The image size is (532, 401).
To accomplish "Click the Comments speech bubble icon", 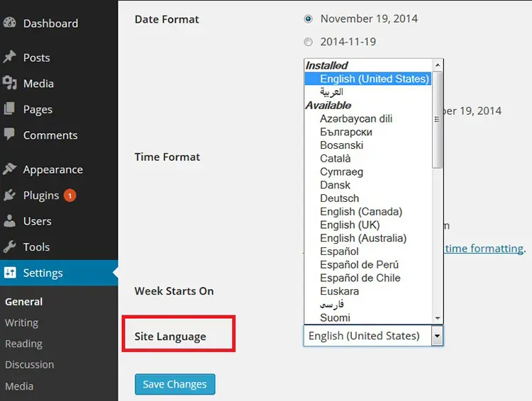I will coord(10,135).
